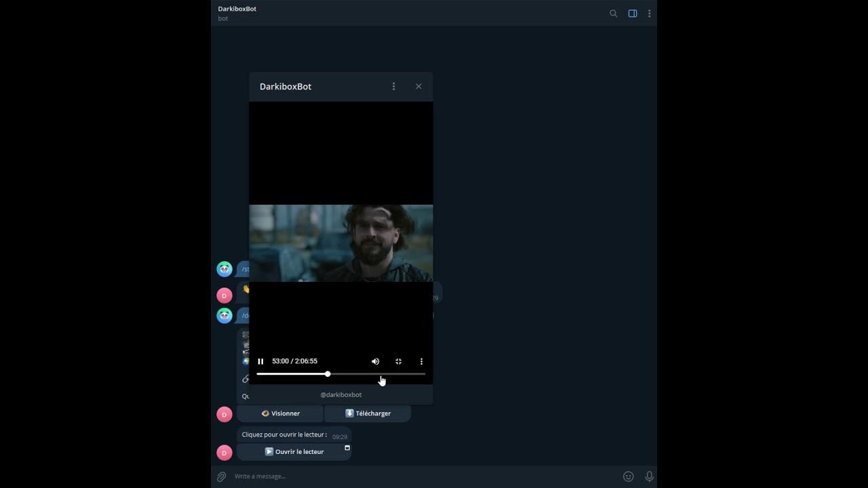Screen dimensions: 868x488
Task: Open the attachment paperclip menu
Action: tap(221, 476)
